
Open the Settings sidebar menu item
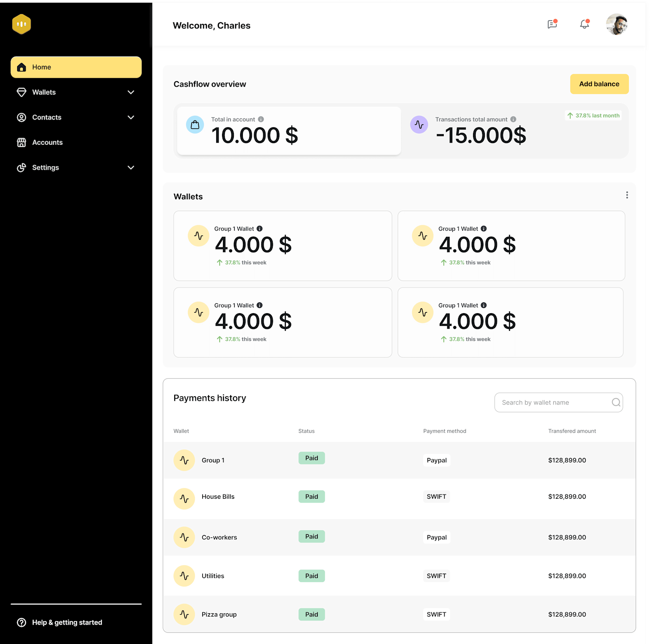point(76,167)
